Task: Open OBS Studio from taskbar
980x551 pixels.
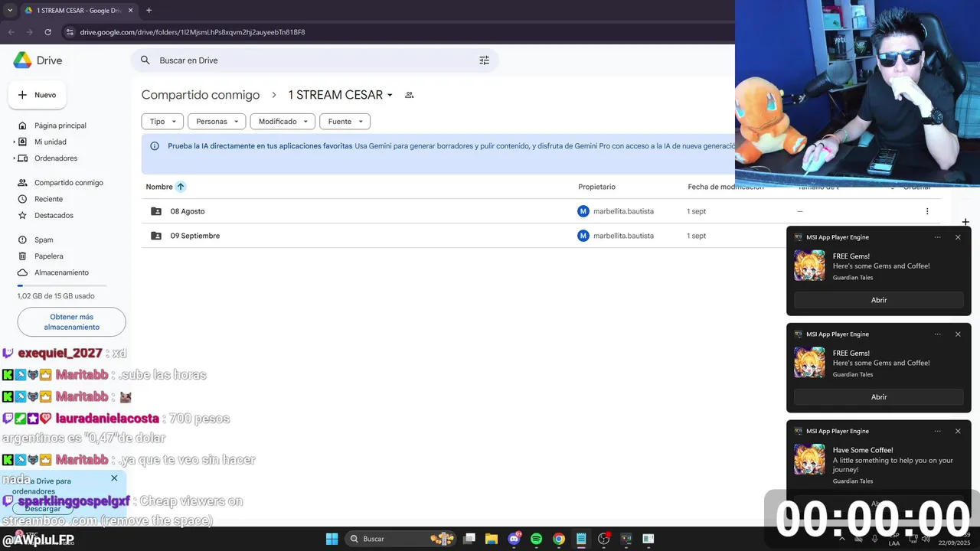Action: tap(604, 539)
